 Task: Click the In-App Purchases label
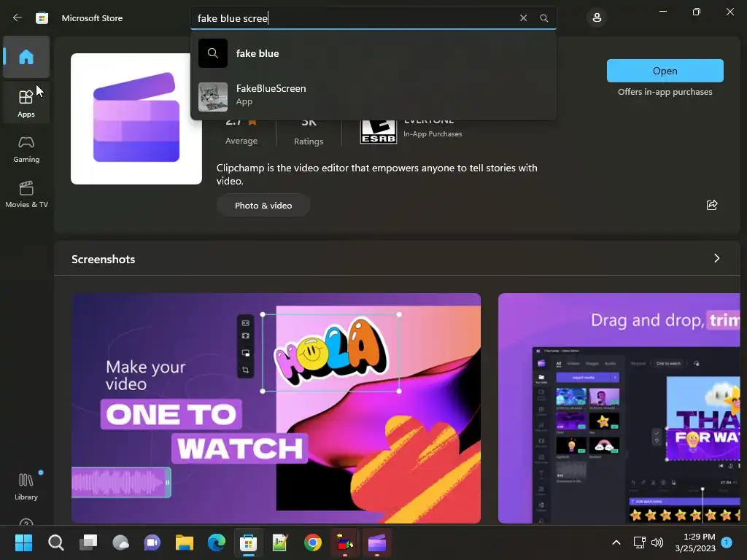pos(433,134)
